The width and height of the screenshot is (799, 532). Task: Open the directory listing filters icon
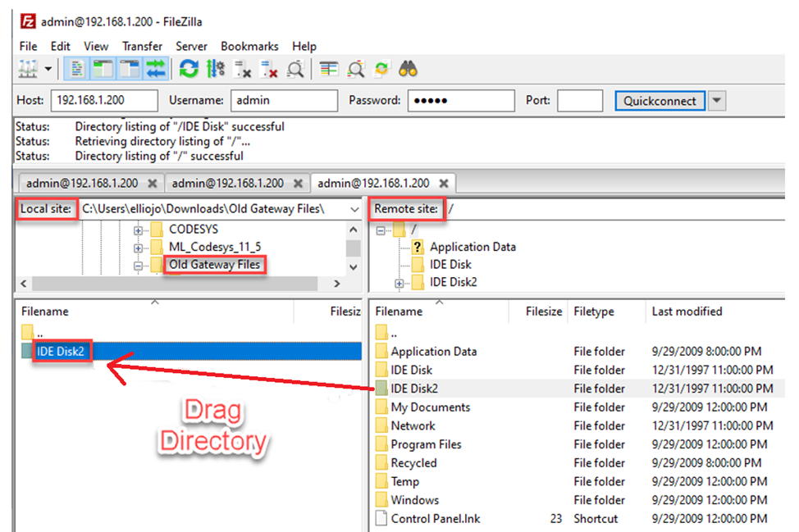pos(329,69)
